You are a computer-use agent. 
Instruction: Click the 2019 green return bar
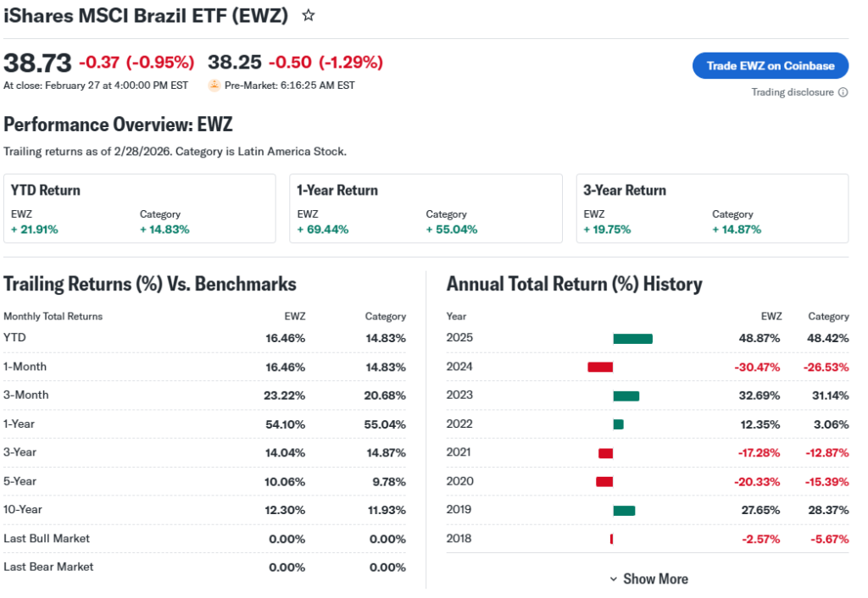(x=624, y=510)
